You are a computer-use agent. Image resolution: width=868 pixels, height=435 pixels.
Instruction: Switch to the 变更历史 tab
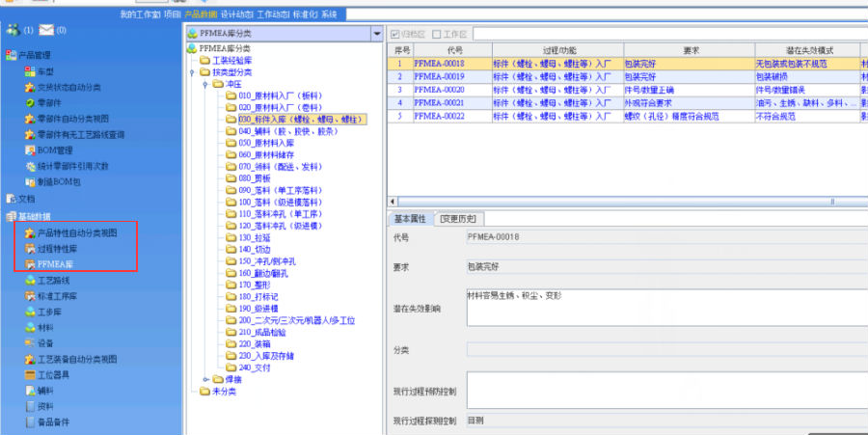pyautogui.click(x=457, y=218)
